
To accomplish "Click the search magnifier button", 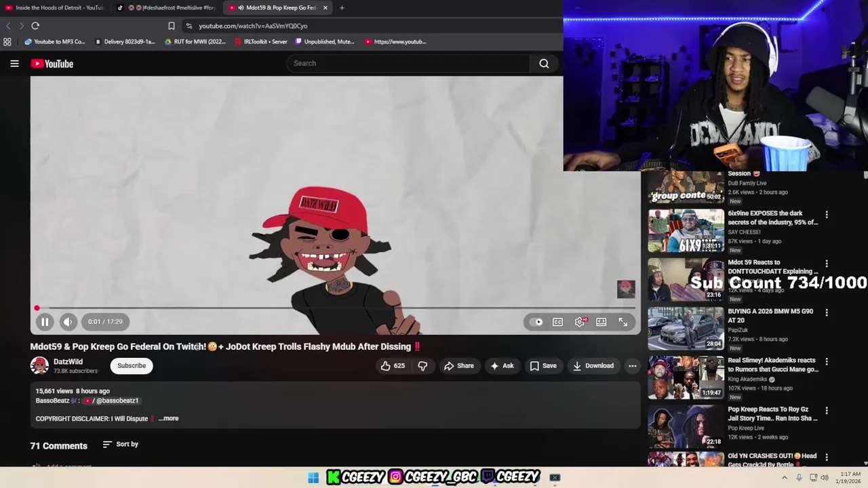I will (x=544, y=63).
